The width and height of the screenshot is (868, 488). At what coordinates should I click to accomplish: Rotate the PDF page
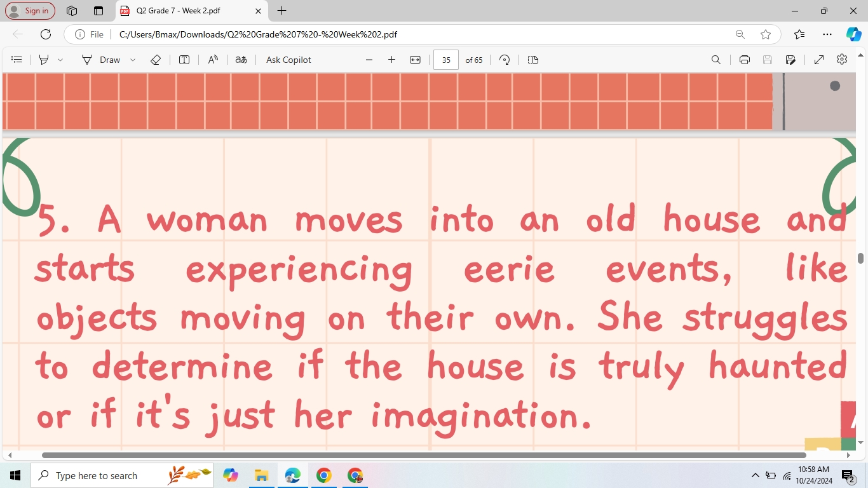[x=505, y=60]
